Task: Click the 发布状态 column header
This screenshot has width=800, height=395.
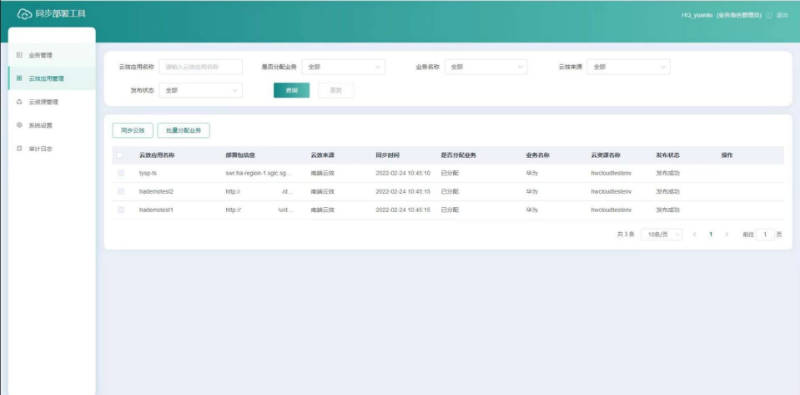Action: point(668,155)
